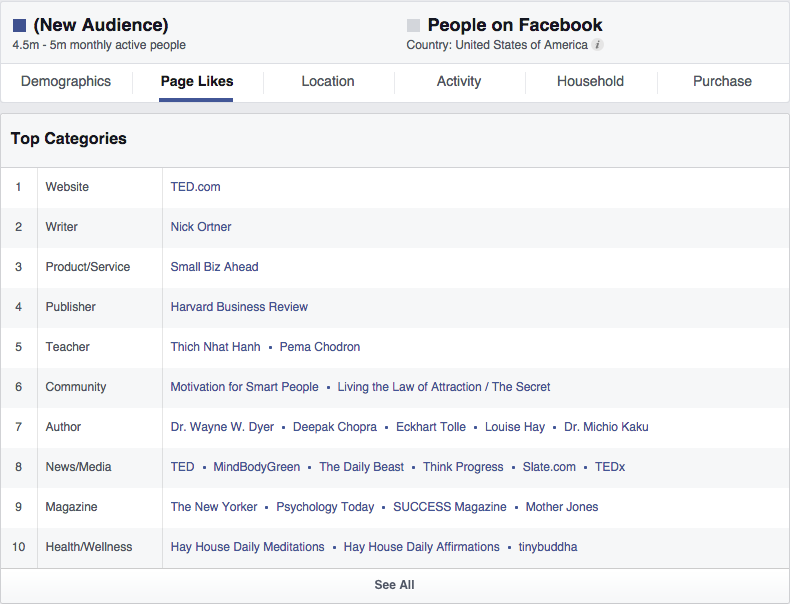The height and width of the screenshot is (604, 790).
Task: Click the Country: United States of America text
Action: pyautogui.click(x=497, y=45)
